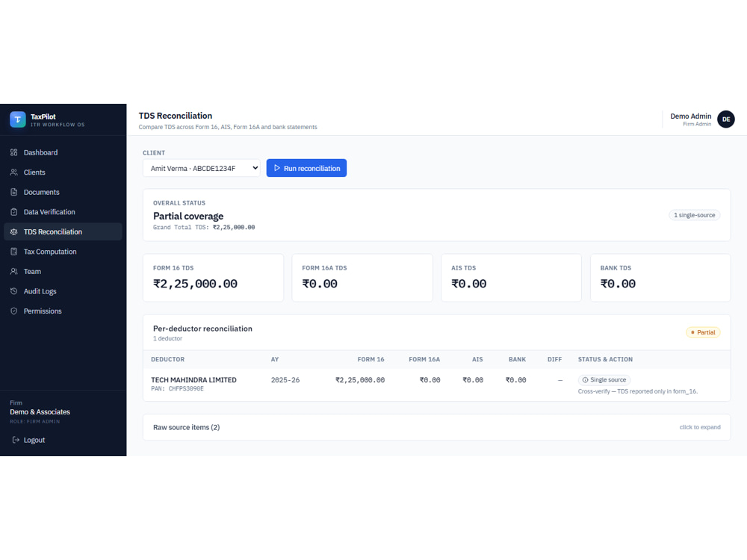Click ₹2,25,000.00 in Form 16 column
747x560 pixels.
(360, 380)
